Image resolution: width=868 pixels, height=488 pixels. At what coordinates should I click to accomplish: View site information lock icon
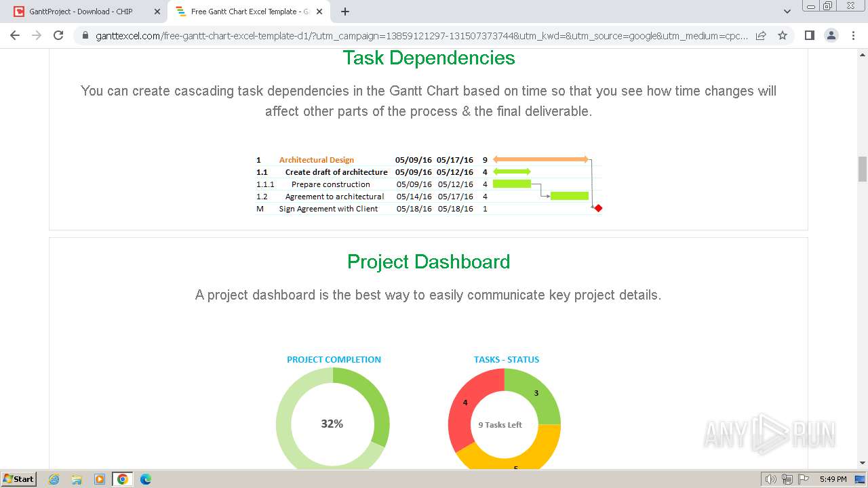click(x=85, y=36)
